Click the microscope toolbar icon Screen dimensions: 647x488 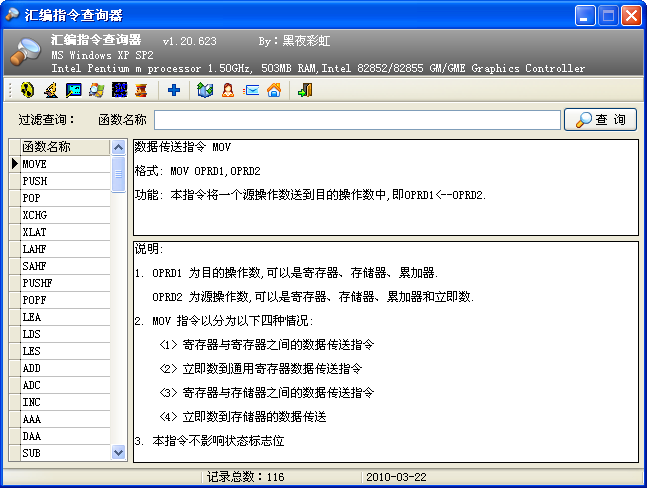coord(50,91)
